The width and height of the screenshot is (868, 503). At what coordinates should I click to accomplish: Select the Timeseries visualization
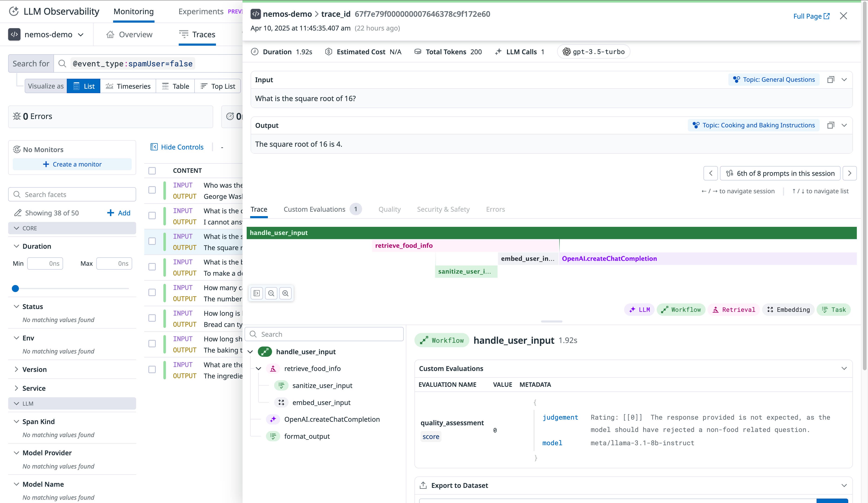pyautogui.click(x=128, y=86)
